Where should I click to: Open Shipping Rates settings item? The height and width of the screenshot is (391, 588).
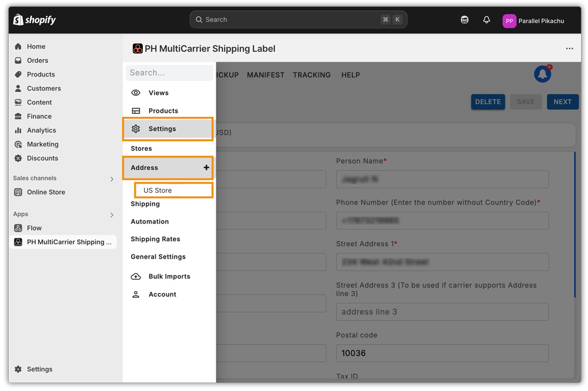[x=155, y=239]
